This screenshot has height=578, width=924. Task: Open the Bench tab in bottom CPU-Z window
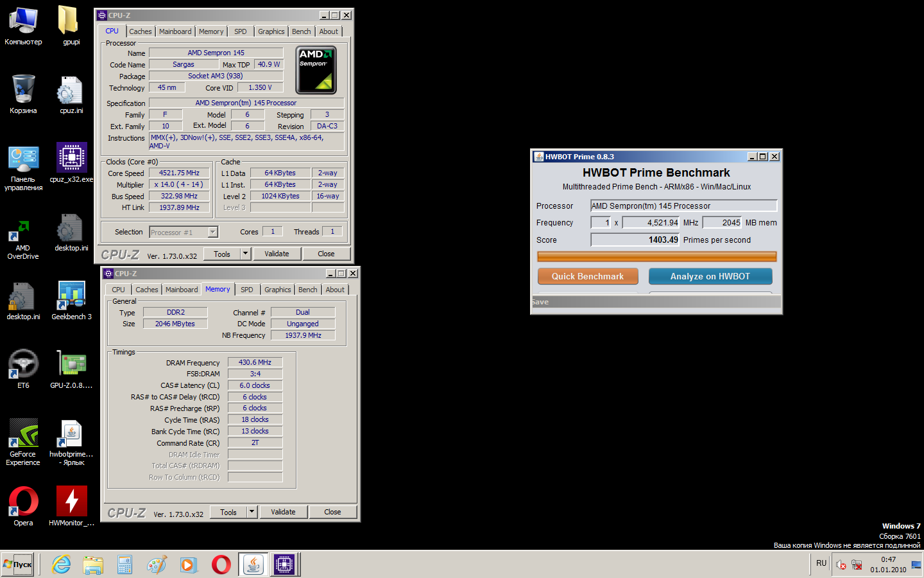pyautogui.click(x=307, y=290)
